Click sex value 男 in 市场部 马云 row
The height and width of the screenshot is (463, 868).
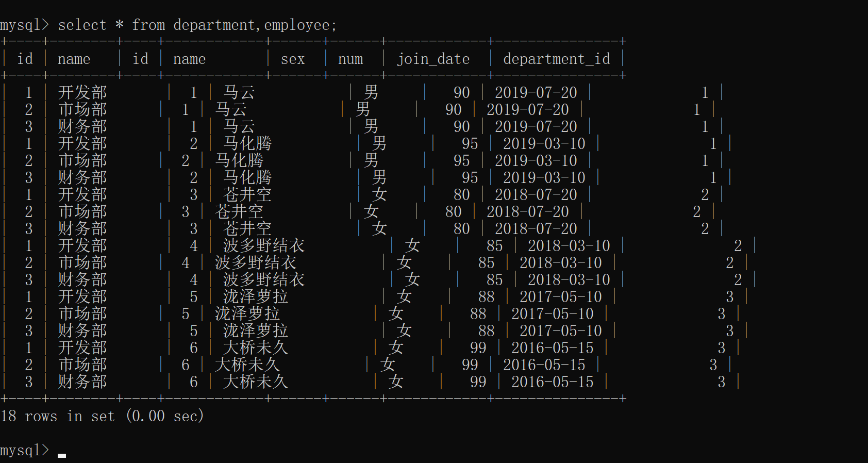point(363,109)
